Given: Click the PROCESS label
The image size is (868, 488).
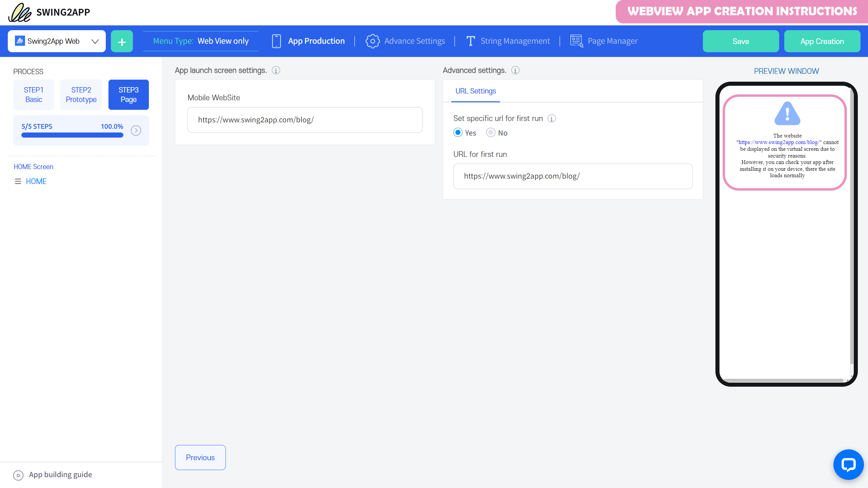Looking at the screenshot, I should (x=28, y=72).
